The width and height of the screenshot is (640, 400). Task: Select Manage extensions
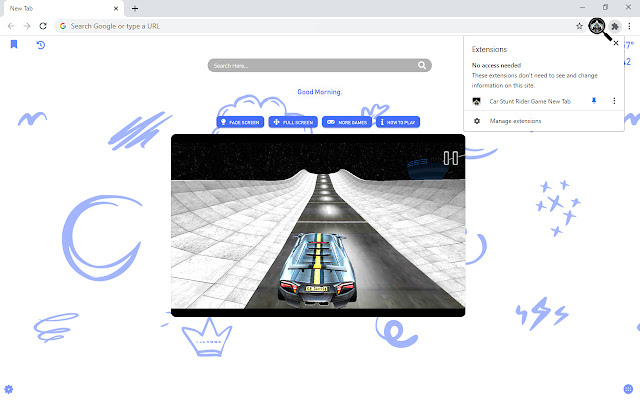point(515,121)
